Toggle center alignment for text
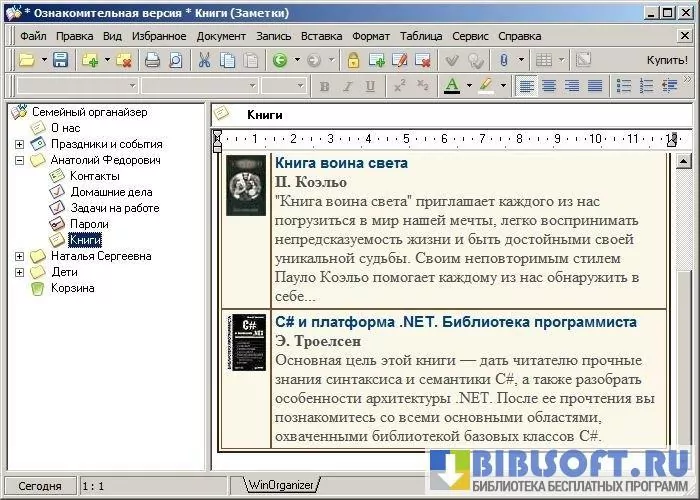 coord(549,86)
